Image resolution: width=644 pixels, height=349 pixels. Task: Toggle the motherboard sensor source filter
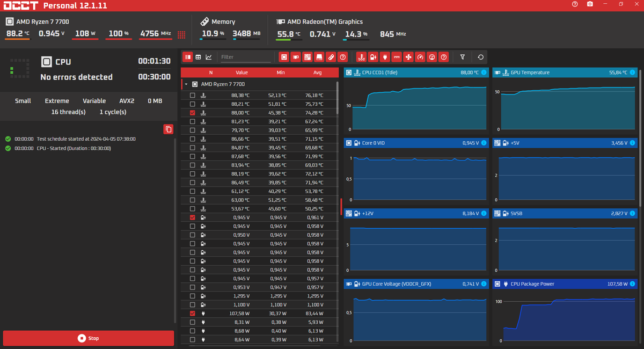click(x=308, y=57)
